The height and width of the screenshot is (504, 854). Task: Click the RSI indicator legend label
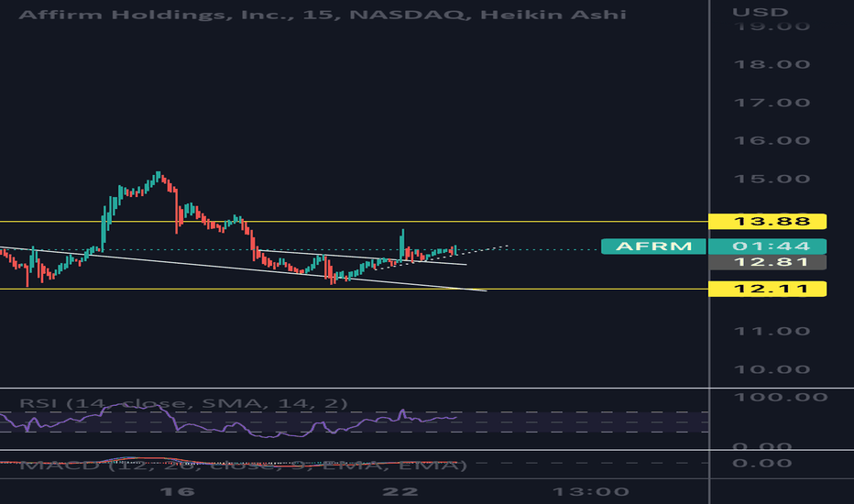pyautogui.click(x=183, y=403)
